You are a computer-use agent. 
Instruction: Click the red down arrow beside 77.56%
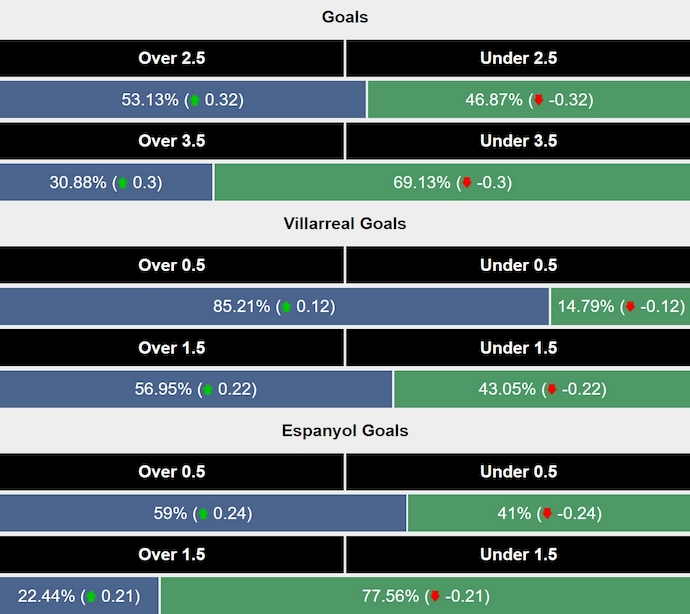click(435, 597)
